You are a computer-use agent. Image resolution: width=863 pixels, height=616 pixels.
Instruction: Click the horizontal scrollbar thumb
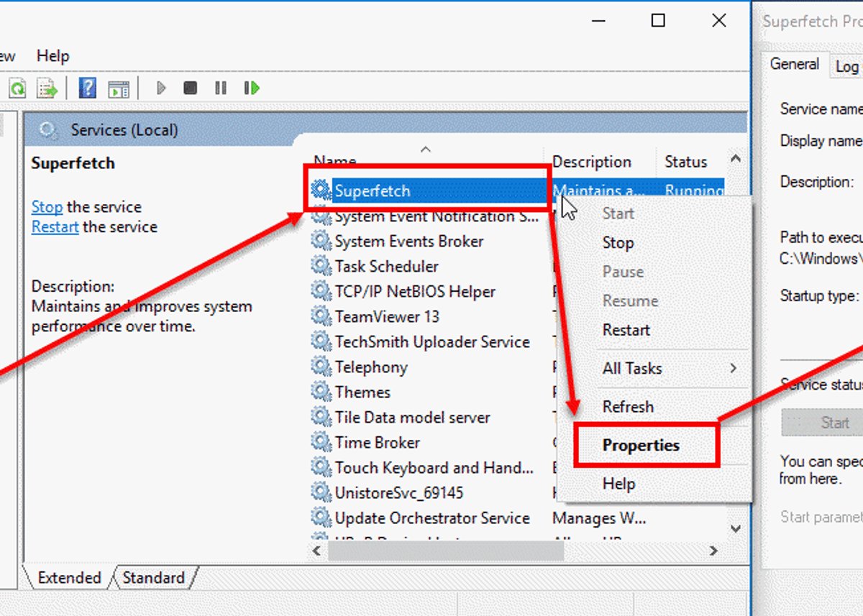coord(446,551)
